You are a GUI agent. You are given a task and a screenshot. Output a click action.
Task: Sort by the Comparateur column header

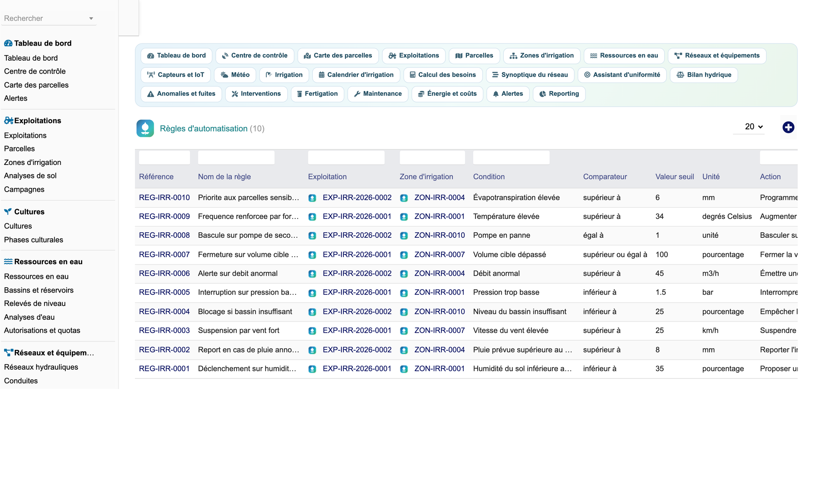point(605,177)
